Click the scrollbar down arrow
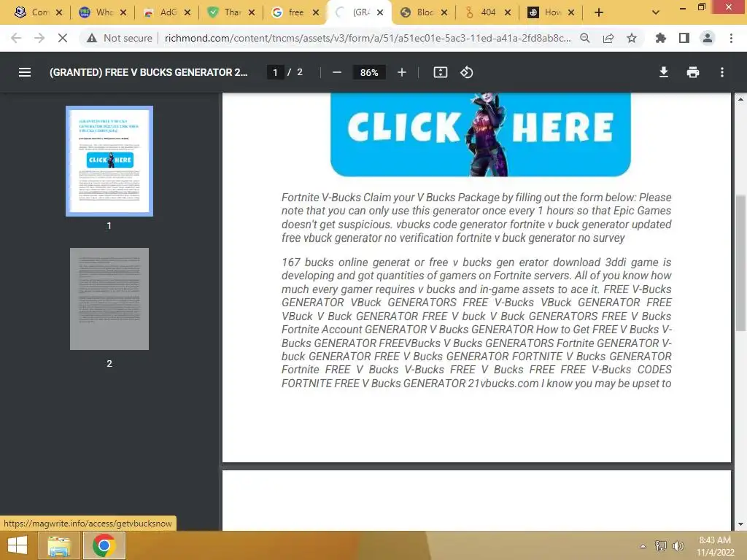The width and height of the screenshot is (747, 560). tap(740, 524)
